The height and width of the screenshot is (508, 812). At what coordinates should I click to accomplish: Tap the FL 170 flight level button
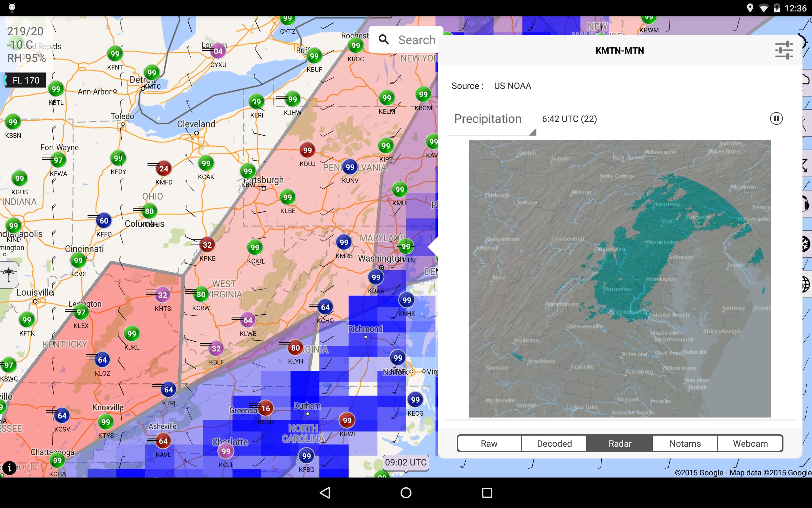click(x=25, y=80)
